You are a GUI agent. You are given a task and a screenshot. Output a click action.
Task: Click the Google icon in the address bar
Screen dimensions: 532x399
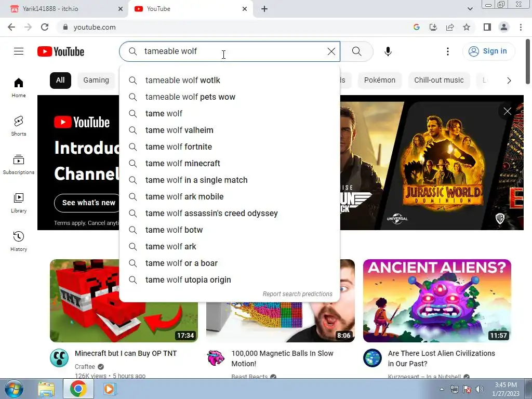pyautogui.click(x=417, y=27)
